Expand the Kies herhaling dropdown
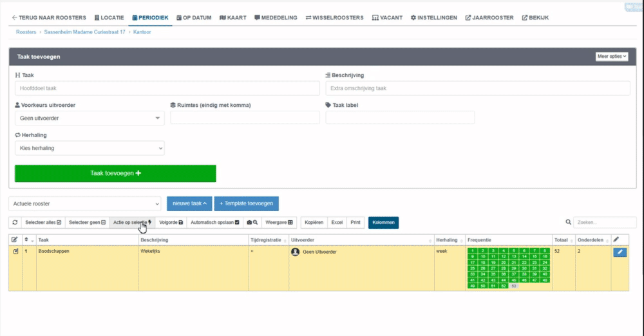 point(89,148)
